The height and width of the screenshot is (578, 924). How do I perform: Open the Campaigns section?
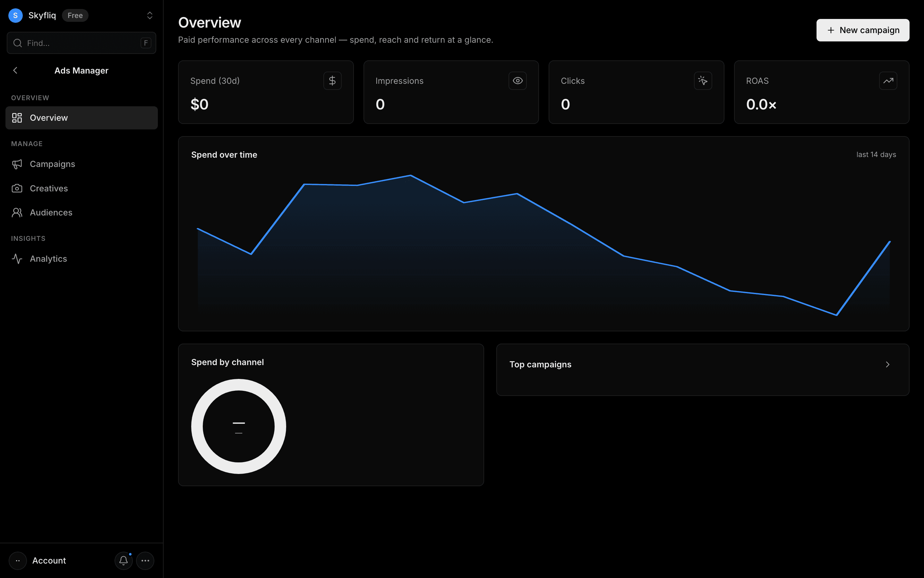click(x=81, y=164)
